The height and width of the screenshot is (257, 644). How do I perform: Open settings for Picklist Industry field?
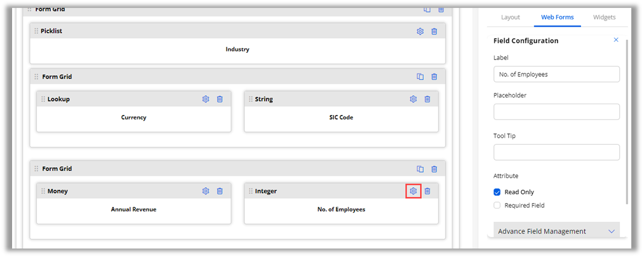pos(420,32)
